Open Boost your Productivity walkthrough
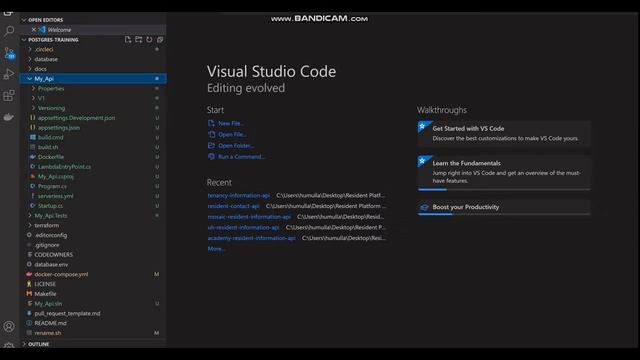This screenshot has height=360, width=640. pyautogui.click(x=504, y=207)
